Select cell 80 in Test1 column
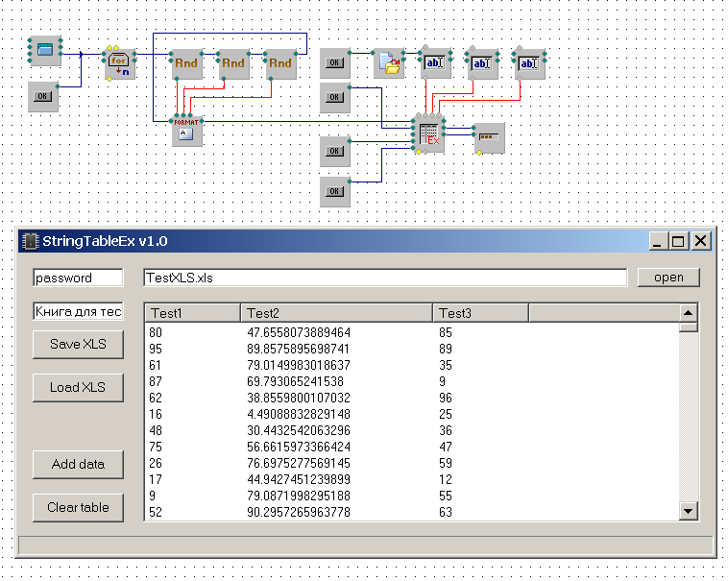Image resolution: width=728 pixels, height=581 pixels. point(156,332)
